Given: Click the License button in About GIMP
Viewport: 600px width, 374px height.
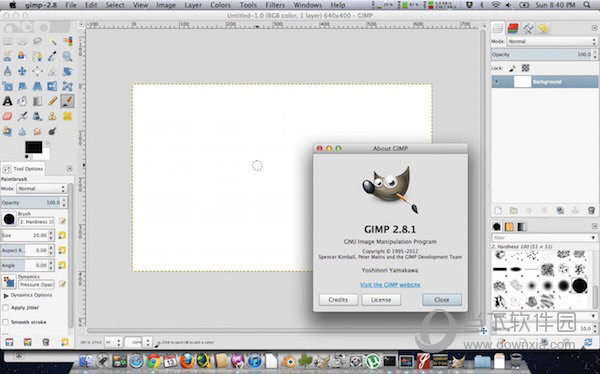Looking at the screenshot, I should pos(381,300).
